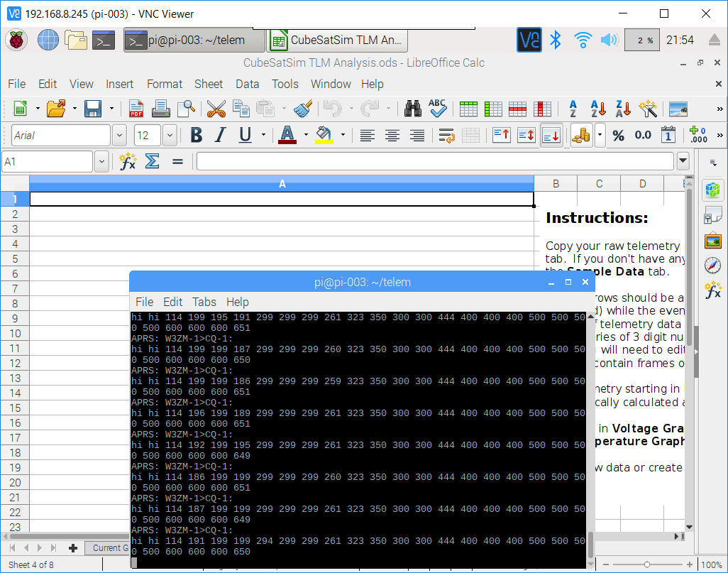Viewport: 728px width, 573px height.
Task: Toggle italic formatting
Action: point(221,135)
